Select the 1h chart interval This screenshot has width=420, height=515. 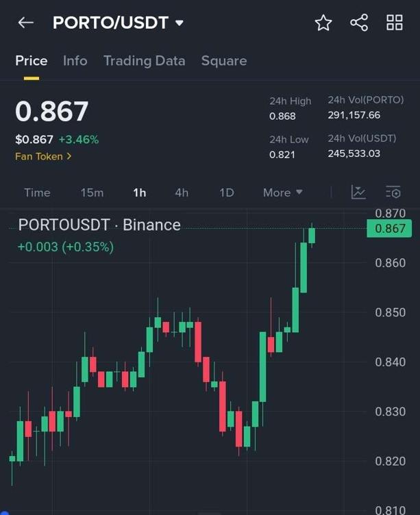pos(139,192)
